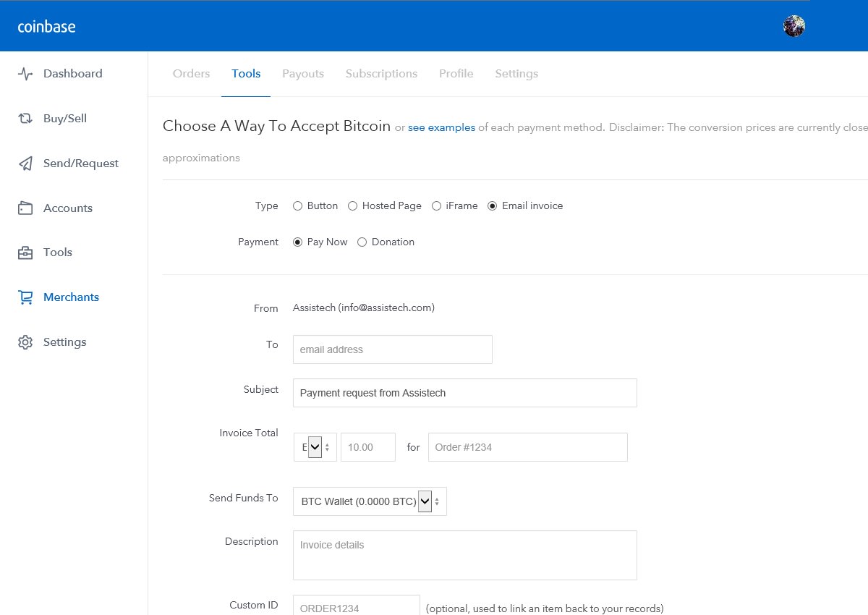Go to Accounts in the sidebar
868x615 pixels.
pyautogui.click(x=68, y=208)
